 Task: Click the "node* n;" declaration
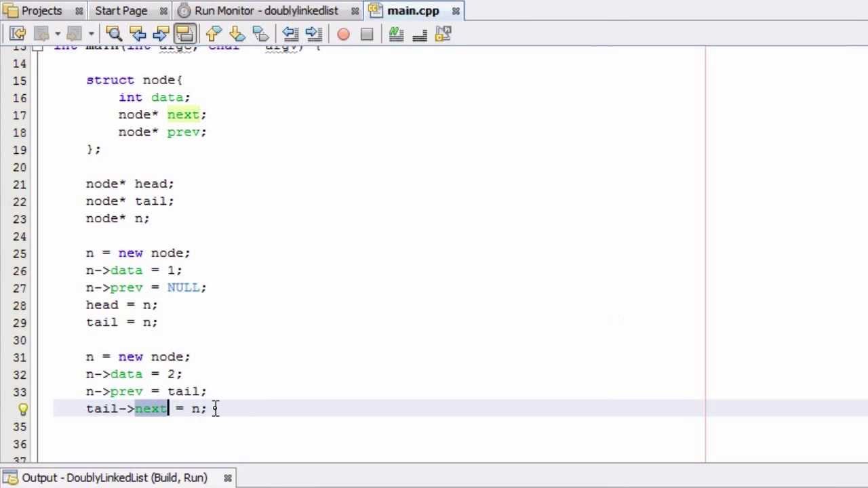click(118, 218)
